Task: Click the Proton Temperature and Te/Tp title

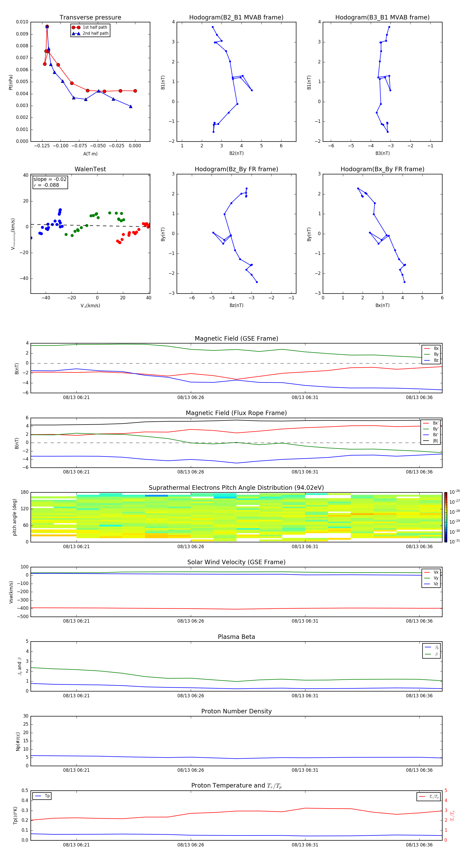Action: pyautogui.click(x=236, y=786)
